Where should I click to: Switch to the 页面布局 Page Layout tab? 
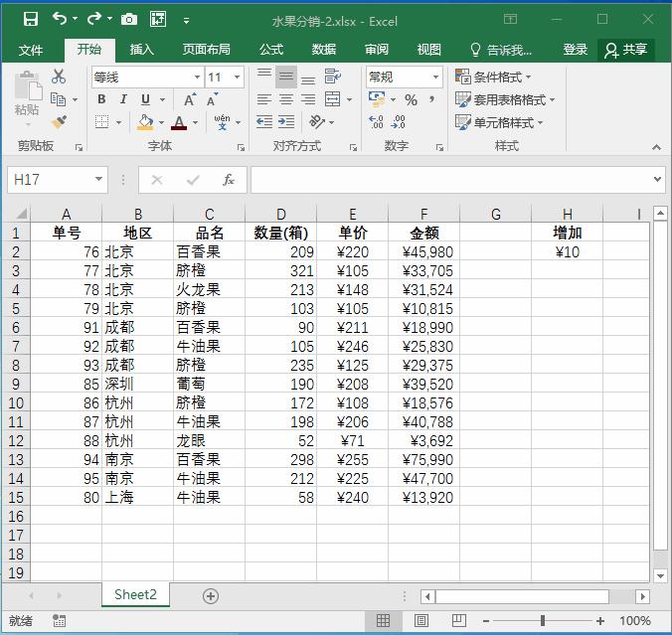[x=207, y=50]
